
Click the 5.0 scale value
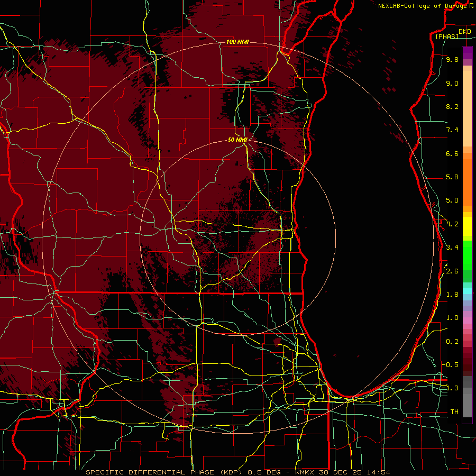(452, 200)
